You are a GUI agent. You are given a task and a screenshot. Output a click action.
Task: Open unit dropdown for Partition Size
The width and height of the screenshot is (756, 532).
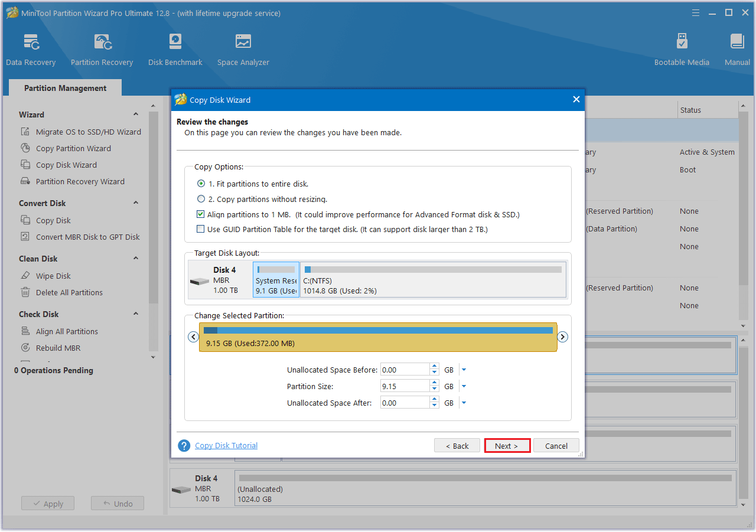point(464,387)
